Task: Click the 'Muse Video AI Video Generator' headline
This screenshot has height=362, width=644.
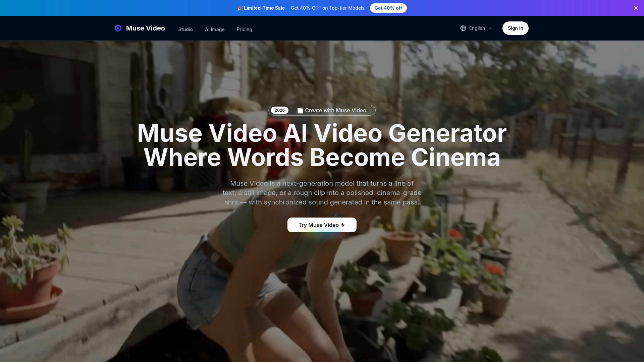Action: [322, 133]
